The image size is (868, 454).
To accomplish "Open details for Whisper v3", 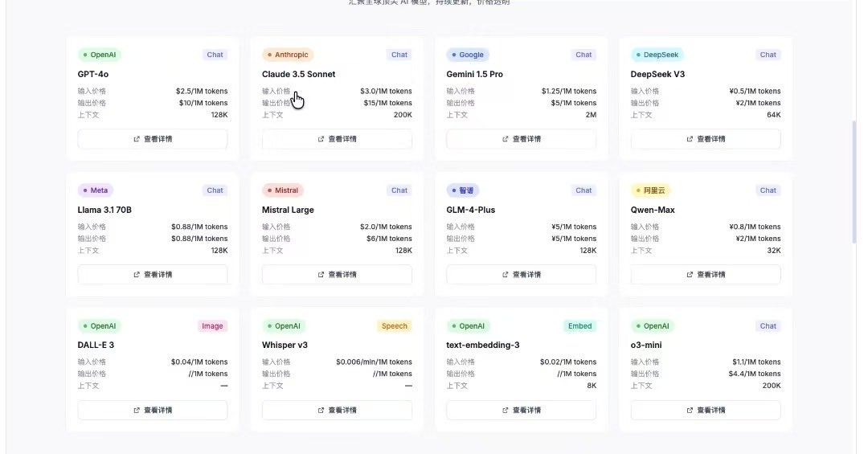I will coord(337,411).
